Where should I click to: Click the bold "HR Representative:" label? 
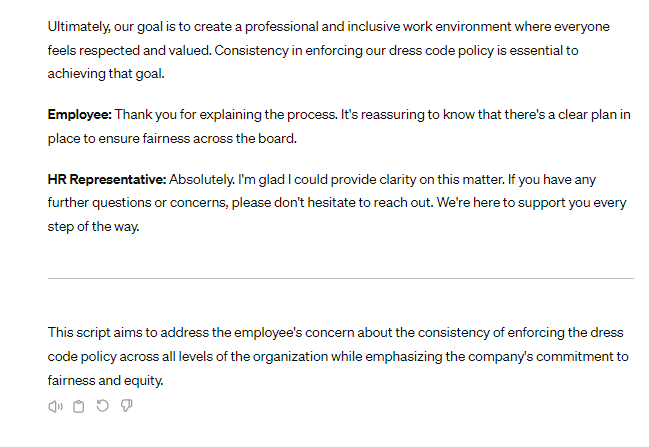coord(107,179)
